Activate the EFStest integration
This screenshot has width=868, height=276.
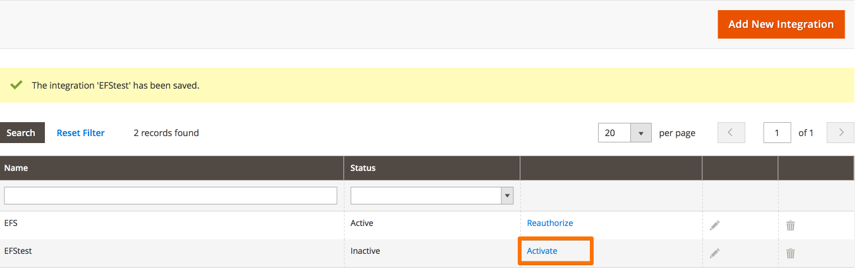tap(542, 251)
